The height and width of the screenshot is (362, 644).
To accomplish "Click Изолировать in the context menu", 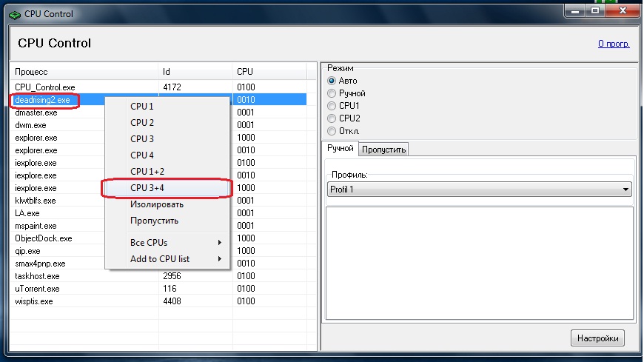I will click(167, 204).
